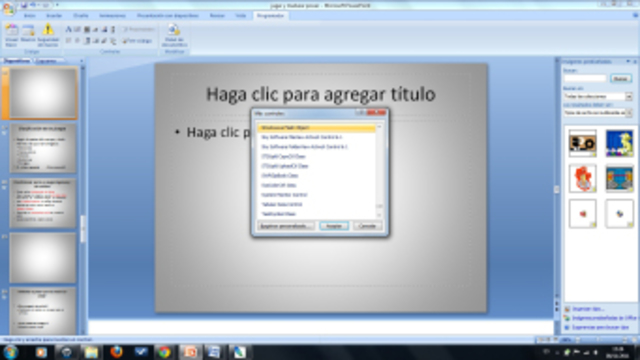Open the Windows Start menu

[10, 352]
